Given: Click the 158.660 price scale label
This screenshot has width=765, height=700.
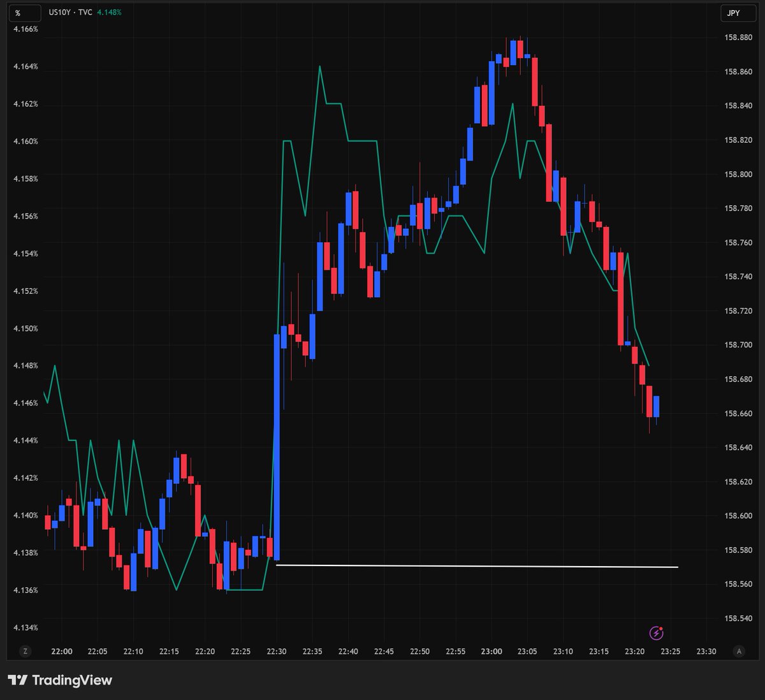Looking at the screenshot, I should (x=738, y=414).
